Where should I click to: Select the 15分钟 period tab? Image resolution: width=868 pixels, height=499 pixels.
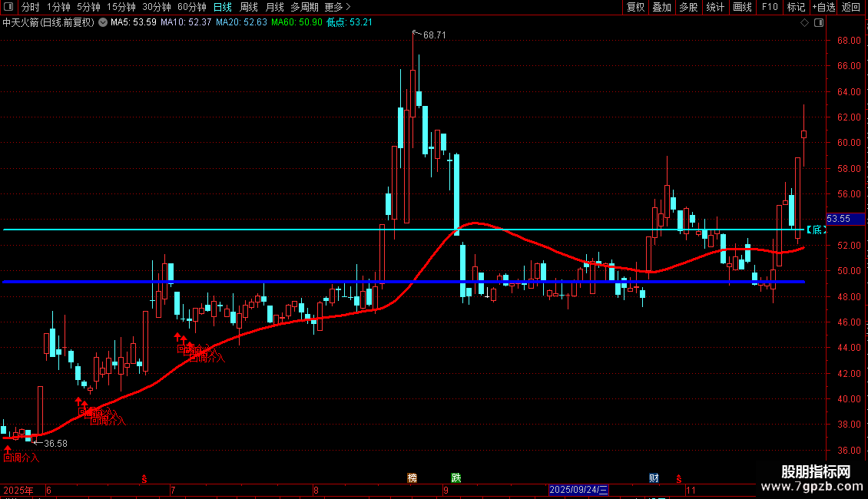click(x=121, y=7)
